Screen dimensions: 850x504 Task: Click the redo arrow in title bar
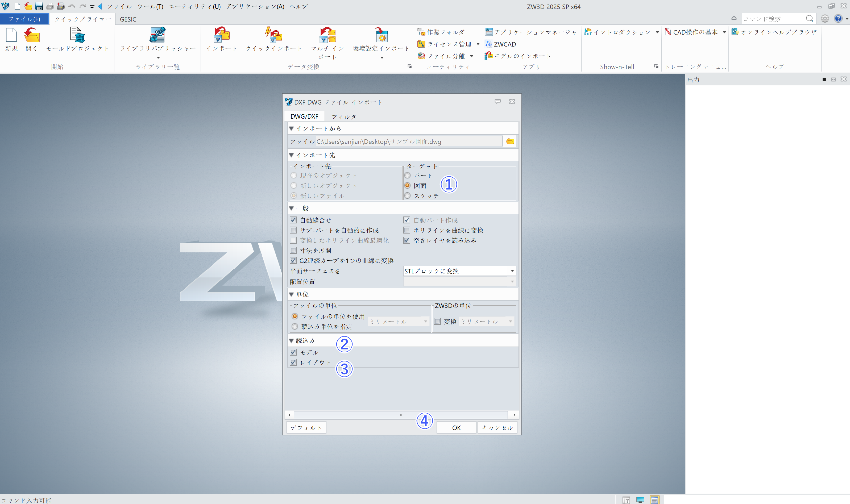tap(82, 6)
